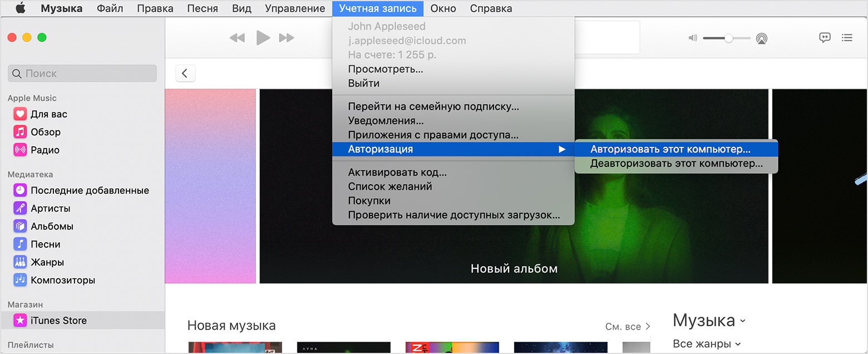Screen dimensions: 868x354
Task: Show lyrics with the speech bubble icon
Action: click(825, 38)
